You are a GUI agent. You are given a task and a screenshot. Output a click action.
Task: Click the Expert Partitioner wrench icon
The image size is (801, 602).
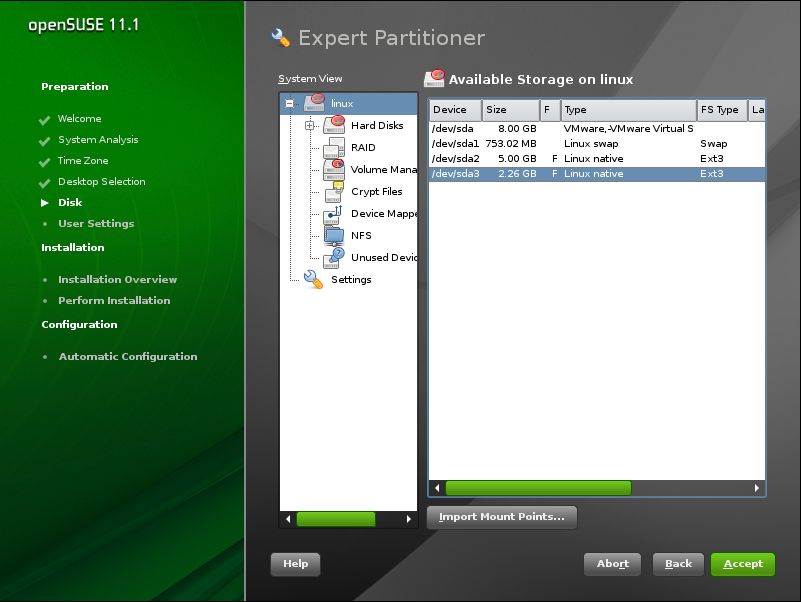coord(280,37)
